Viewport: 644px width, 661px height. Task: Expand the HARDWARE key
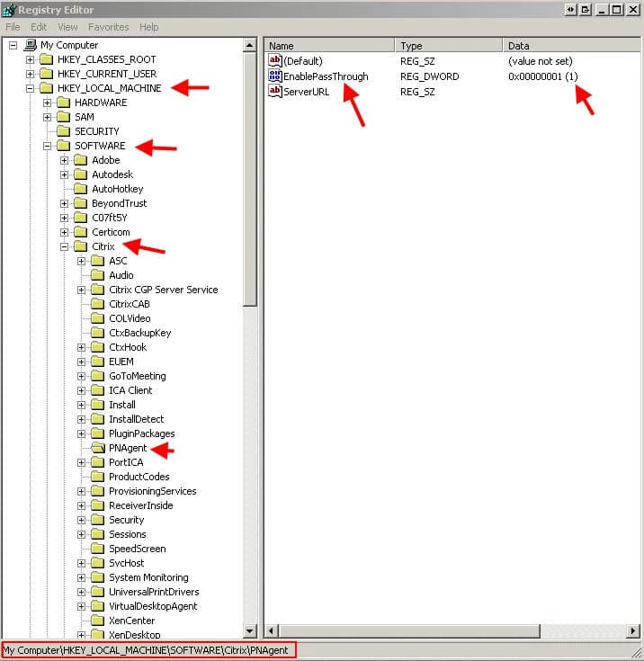48,103
